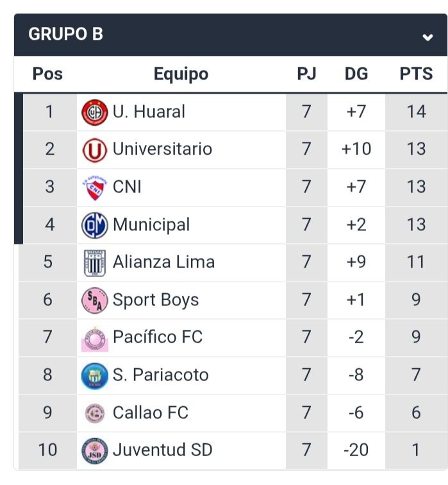Click the GRUPO B header title
448x485 pixels.
(65, 35)
